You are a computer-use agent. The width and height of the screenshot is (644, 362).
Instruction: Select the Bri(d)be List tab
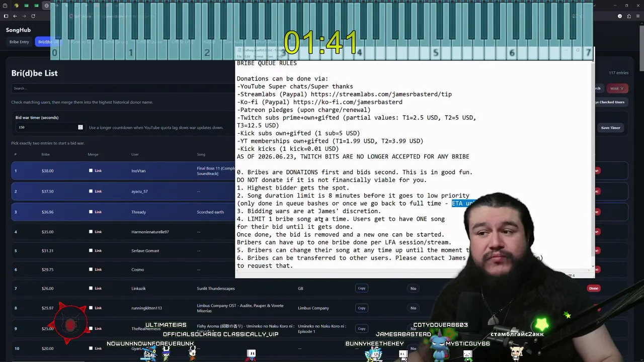[x=48, y=42]
